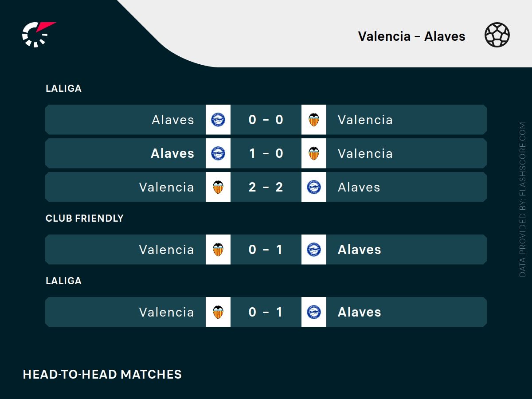Click Valencia team name in 2 - 2 match

[x=167, y=187]
